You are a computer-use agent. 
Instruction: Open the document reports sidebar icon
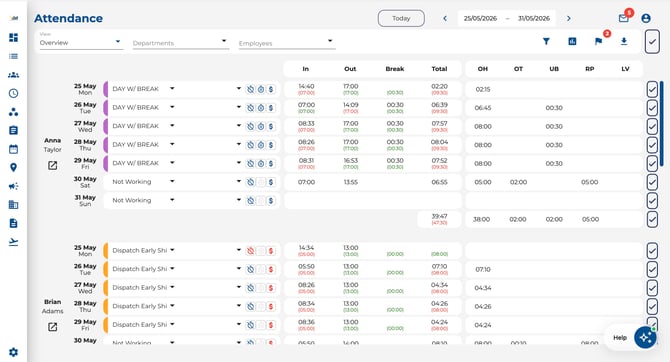click(13, 223)
